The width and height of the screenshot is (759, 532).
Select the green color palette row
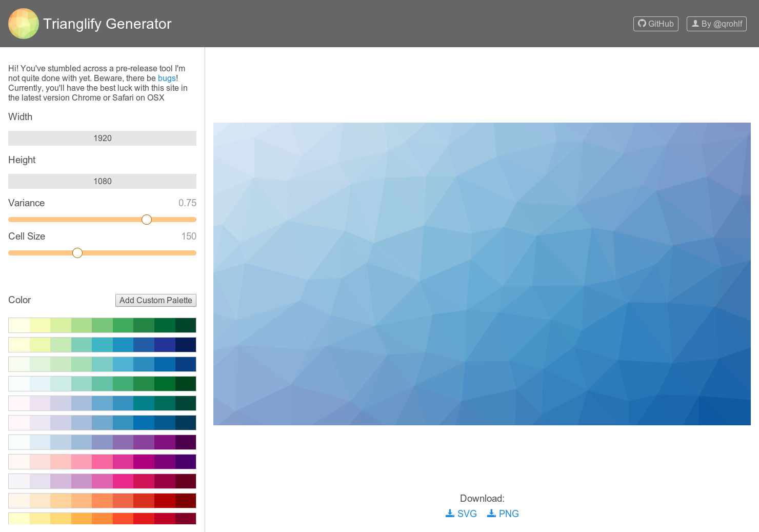point(102,325)
